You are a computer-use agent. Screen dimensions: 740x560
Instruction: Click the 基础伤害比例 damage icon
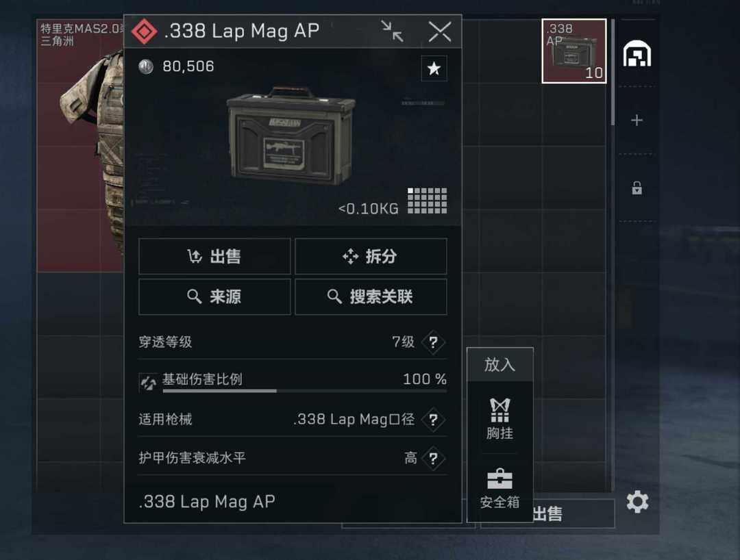[148, 382]
